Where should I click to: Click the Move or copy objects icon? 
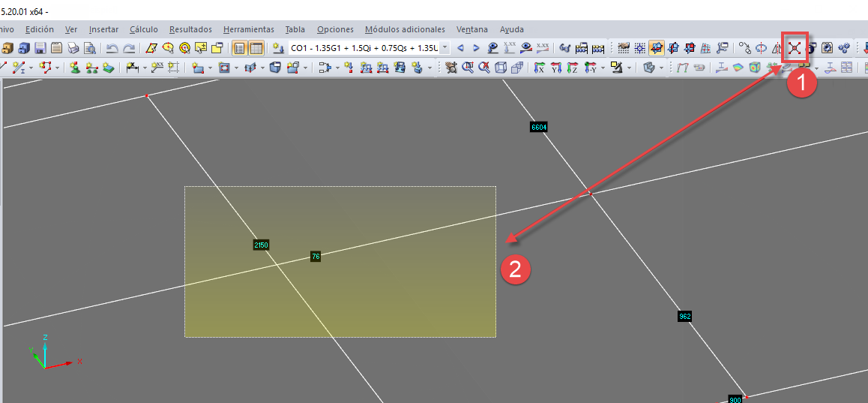pos(745,48)
